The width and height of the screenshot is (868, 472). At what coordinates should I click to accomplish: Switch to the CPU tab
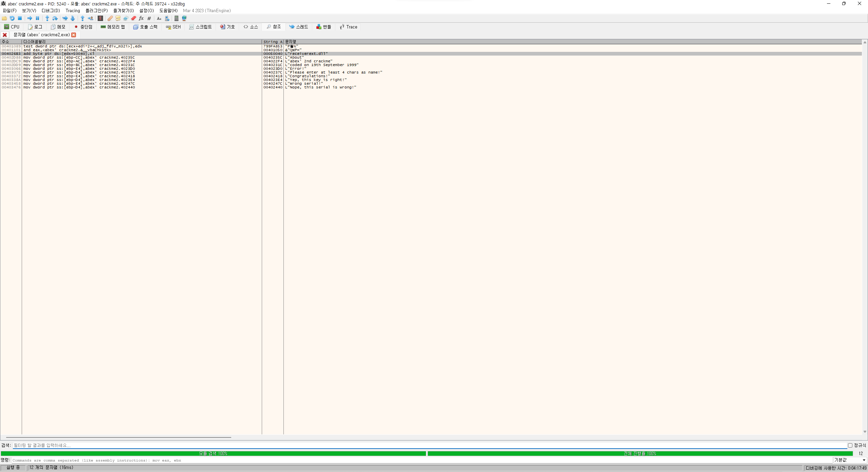tap(12, 27)
